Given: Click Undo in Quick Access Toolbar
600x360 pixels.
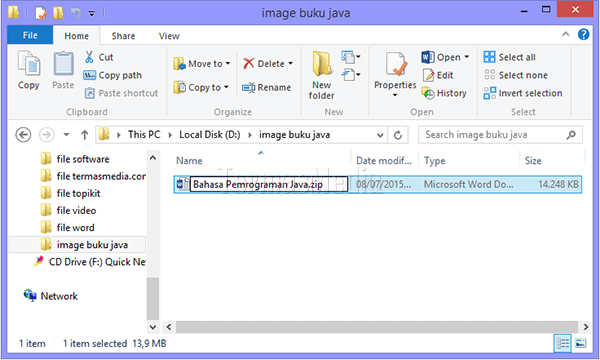Looking at the screenshot, I should pyautogui.click(x=76, y=13).
